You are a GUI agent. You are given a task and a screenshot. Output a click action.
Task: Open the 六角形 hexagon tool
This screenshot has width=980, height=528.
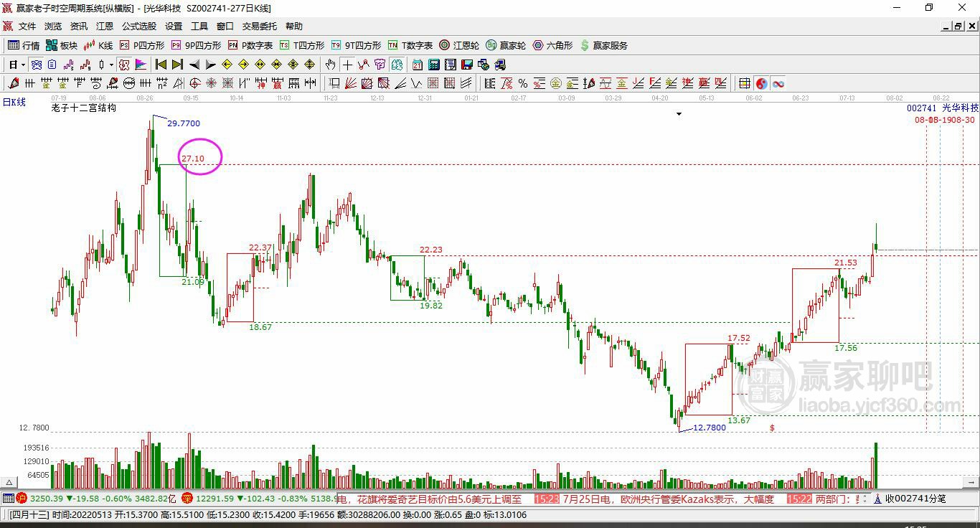[552, 45]
